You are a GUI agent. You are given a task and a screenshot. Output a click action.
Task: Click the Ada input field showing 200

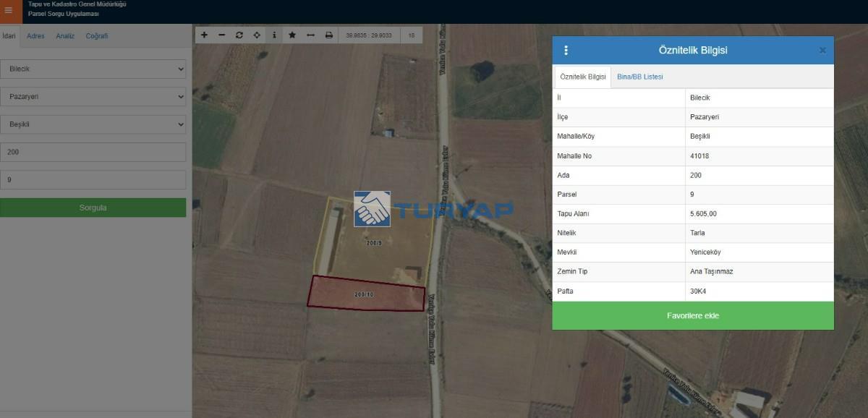tap(93, 152)
